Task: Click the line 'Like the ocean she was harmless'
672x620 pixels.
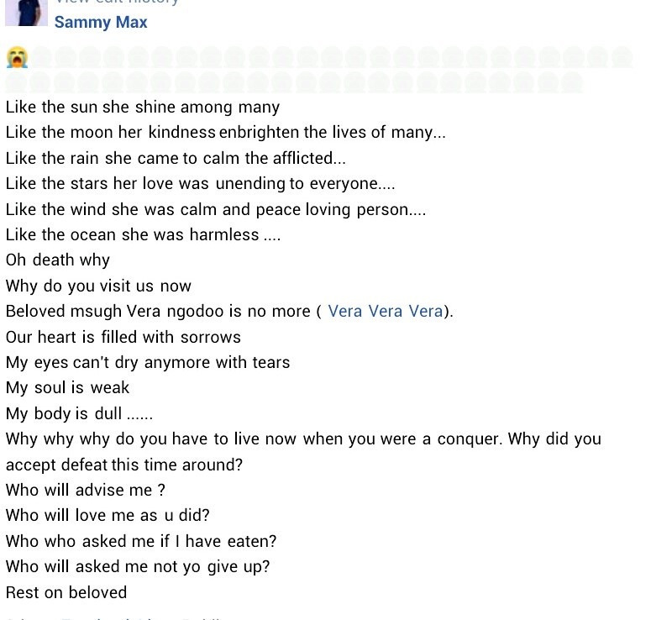Action: click(143, 235)
